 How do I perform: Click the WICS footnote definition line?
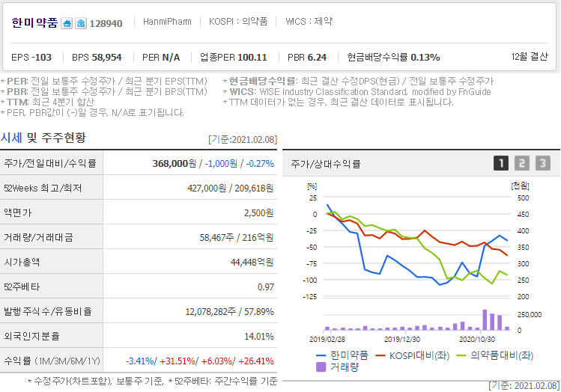pos(357,92)
